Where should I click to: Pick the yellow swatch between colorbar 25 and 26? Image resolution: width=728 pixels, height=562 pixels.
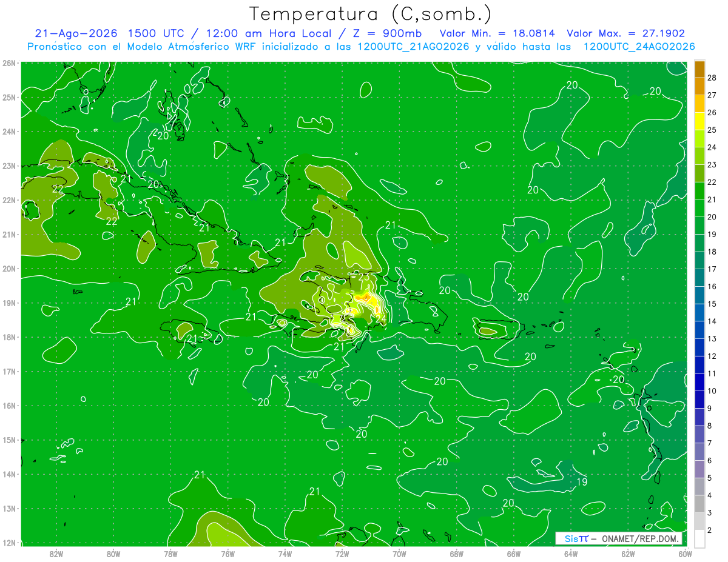699,121
